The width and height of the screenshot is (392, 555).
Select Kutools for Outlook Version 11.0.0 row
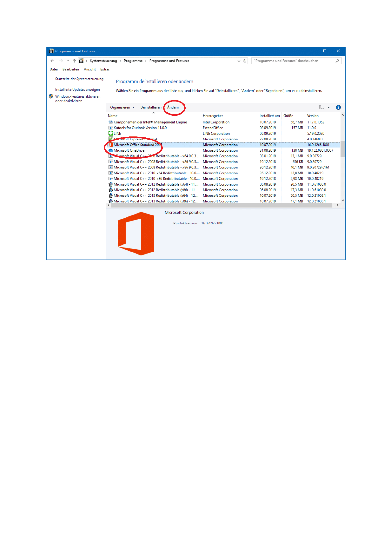click(x=224, y=128)
